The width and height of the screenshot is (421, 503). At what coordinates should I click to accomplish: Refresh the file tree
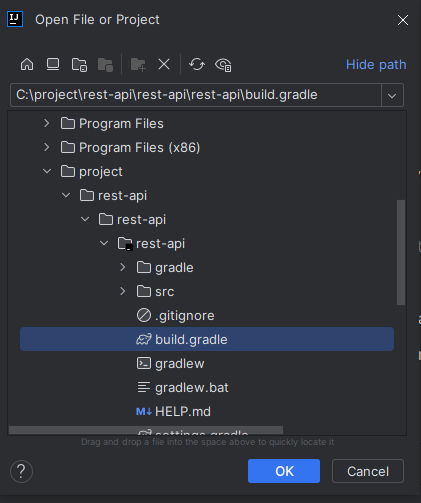pyautogui.click(x=197, y=64)
